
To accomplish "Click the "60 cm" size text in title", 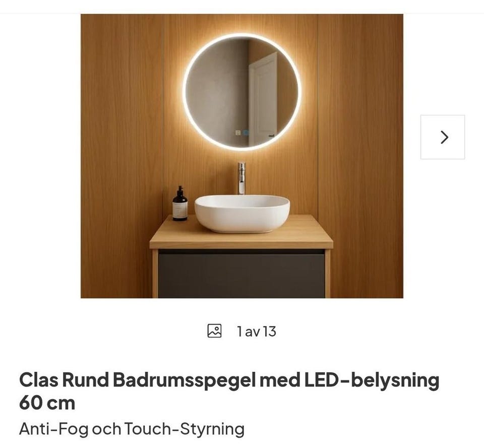I will point(47,403).
